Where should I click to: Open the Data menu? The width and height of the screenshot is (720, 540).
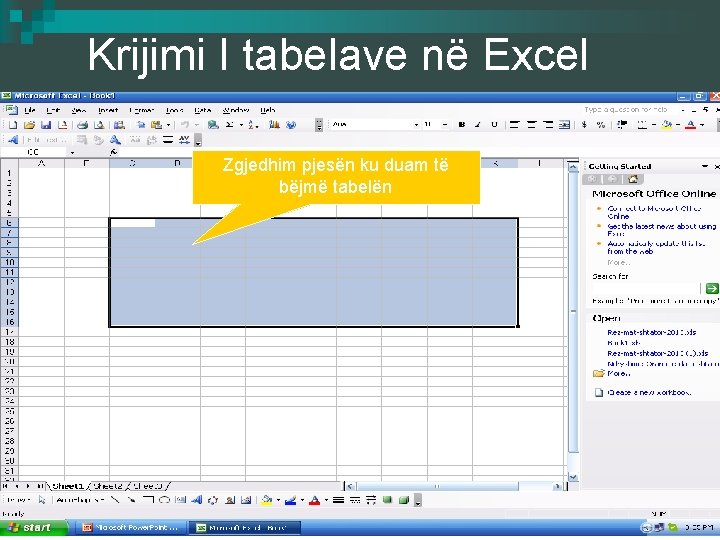click(x=202, y=110)
